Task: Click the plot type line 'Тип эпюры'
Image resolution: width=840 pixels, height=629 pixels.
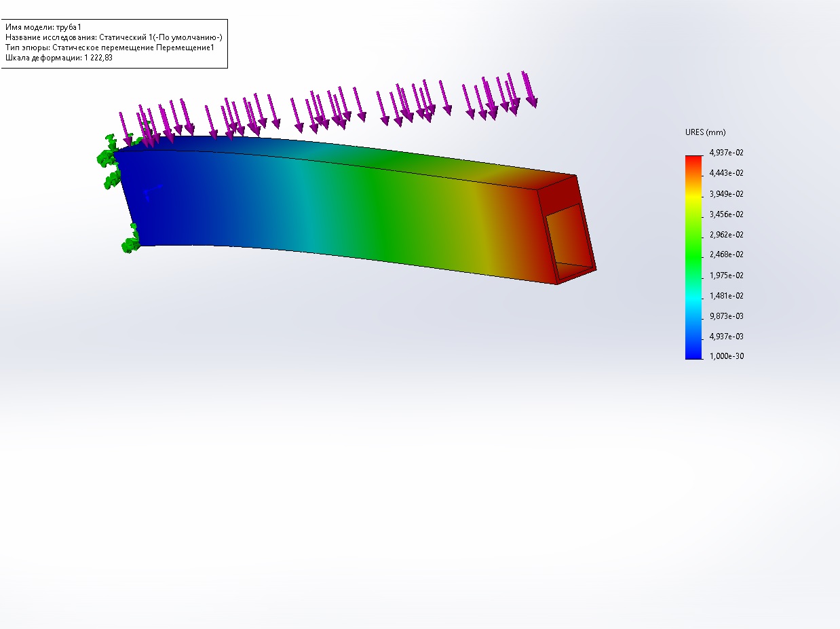Action: click(x=110, y=47)
